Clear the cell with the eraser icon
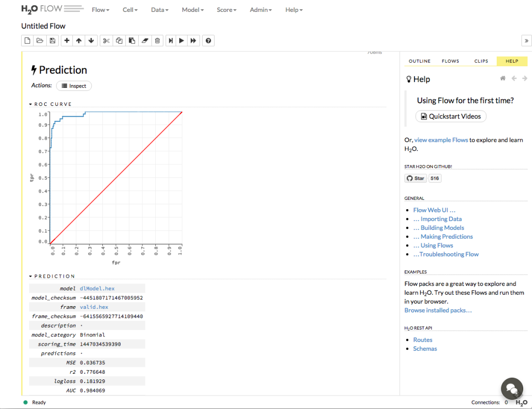The height and width of the screenshot is (409, 532). pos(145,40)
